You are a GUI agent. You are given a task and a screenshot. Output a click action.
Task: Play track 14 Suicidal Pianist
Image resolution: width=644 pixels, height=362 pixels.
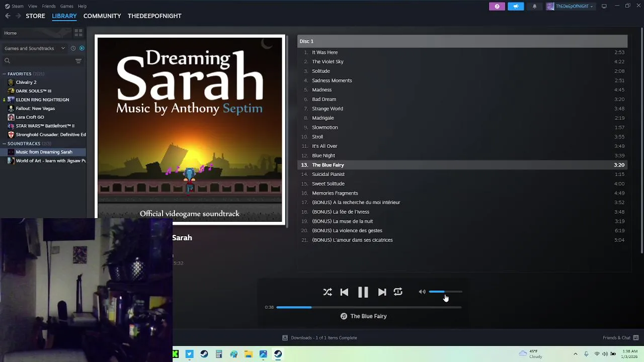(462, 174)
